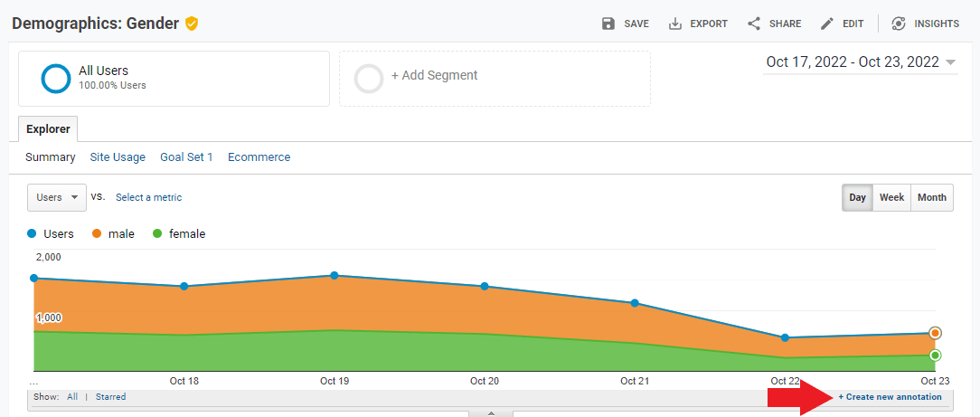Click the Oct 21 Users data point

click(x=635, y=303)
